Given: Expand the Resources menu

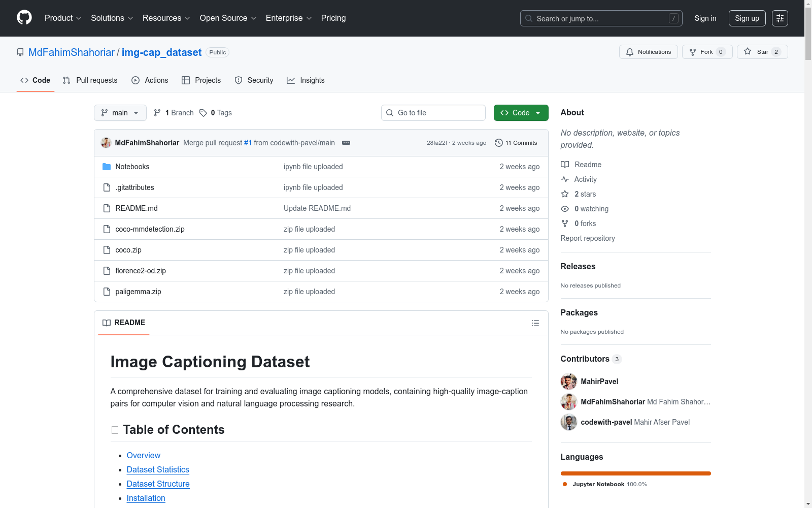Looking at the screenshot, I should [x=166, y=18].
